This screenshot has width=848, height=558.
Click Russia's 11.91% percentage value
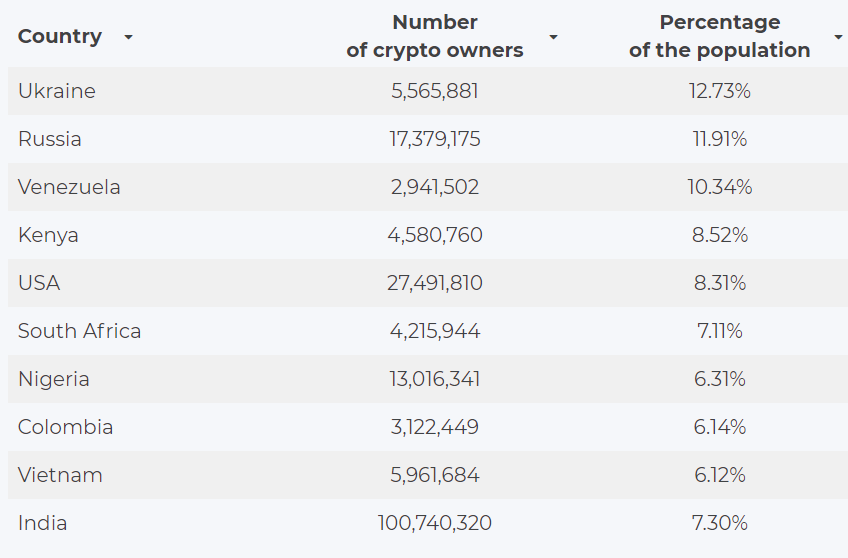click(720, 139)
